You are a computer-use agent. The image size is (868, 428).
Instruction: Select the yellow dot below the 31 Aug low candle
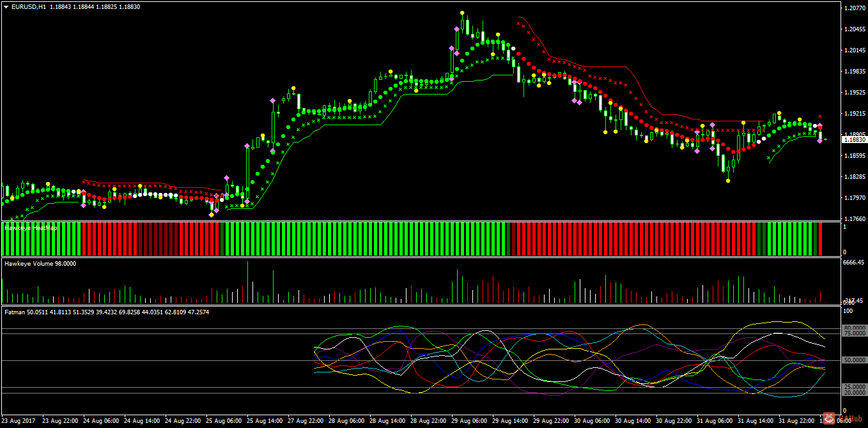point(728,181)
